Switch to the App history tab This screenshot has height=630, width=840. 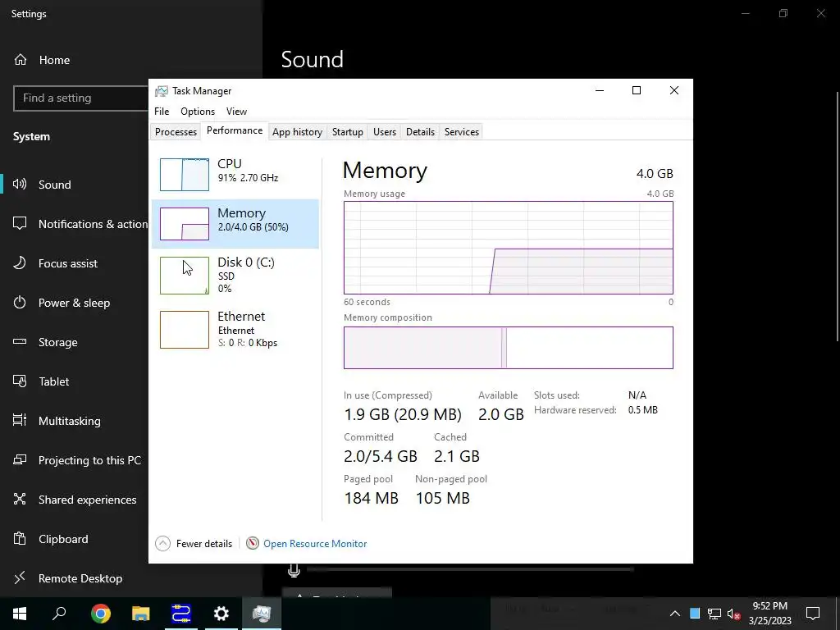[297, 132]
